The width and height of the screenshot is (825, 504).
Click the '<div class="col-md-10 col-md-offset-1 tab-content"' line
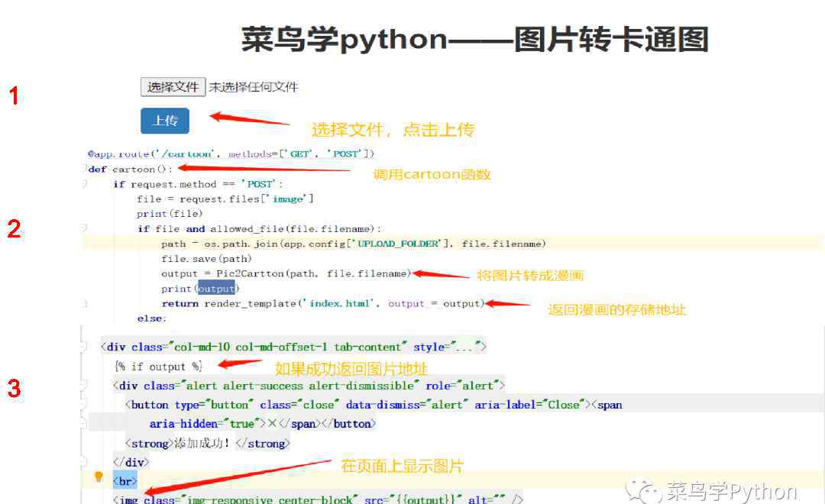pos(293,347)
